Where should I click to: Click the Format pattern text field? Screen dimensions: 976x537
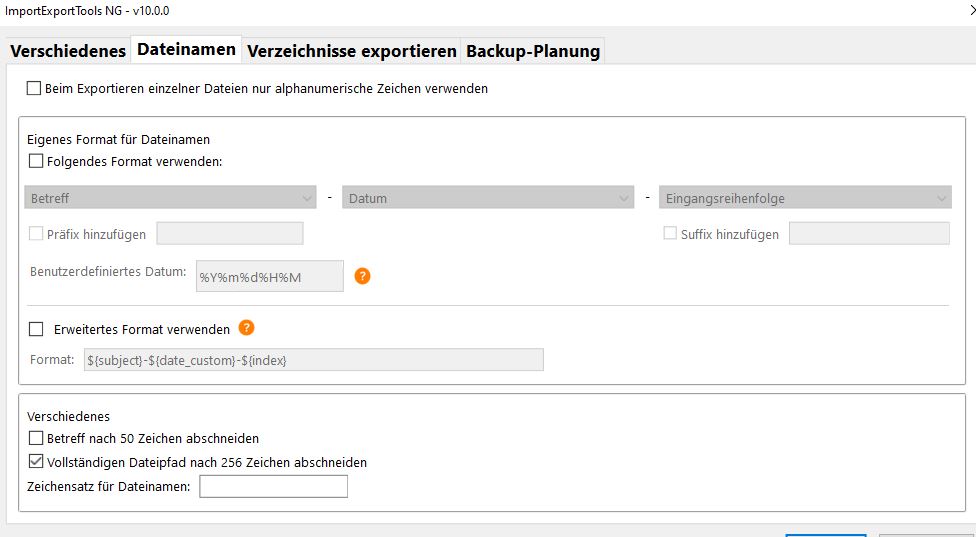(313, 360)
